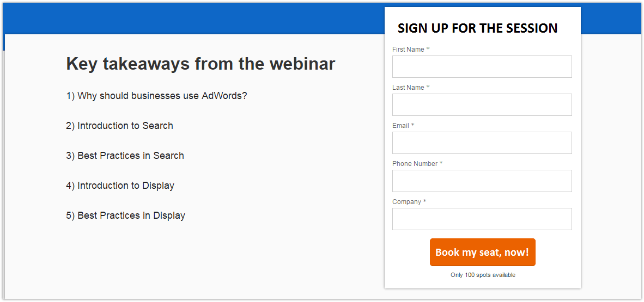Click the 'Key takeaways from the webinar' heading
This screenshot has width=644, height=302.
(x=201, y=64)
